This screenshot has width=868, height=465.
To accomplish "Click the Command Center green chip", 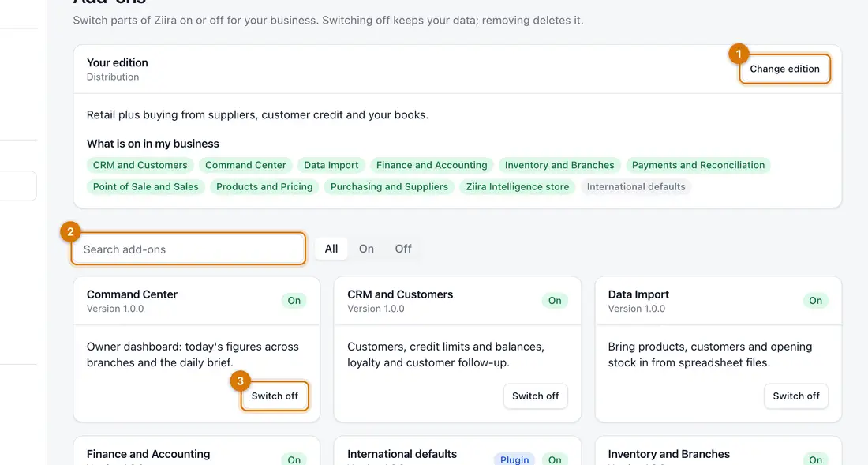I will [245, 165].
